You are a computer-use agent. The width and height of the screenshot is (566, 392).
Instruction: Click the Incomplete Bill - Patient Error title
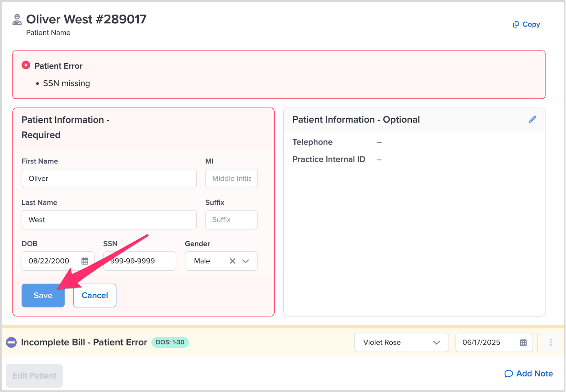click(84, 342)
